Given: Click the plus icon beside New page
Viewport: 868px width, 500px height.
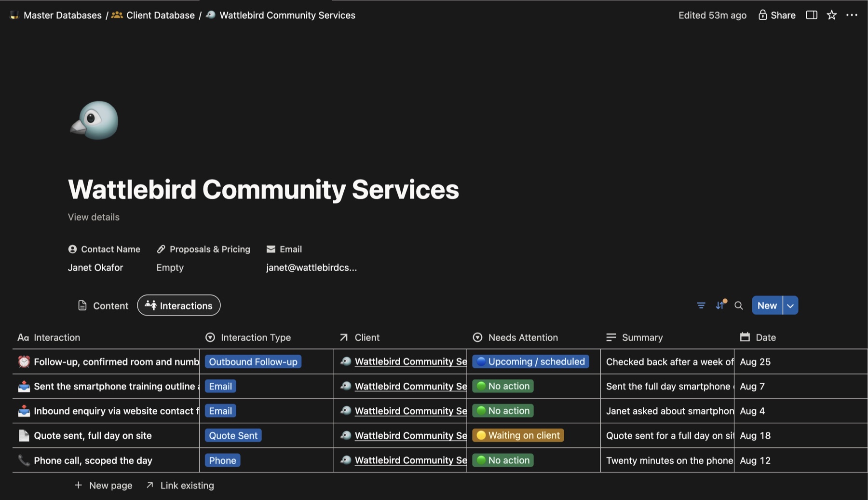Looking at the screenshot, I should point(78,485).
